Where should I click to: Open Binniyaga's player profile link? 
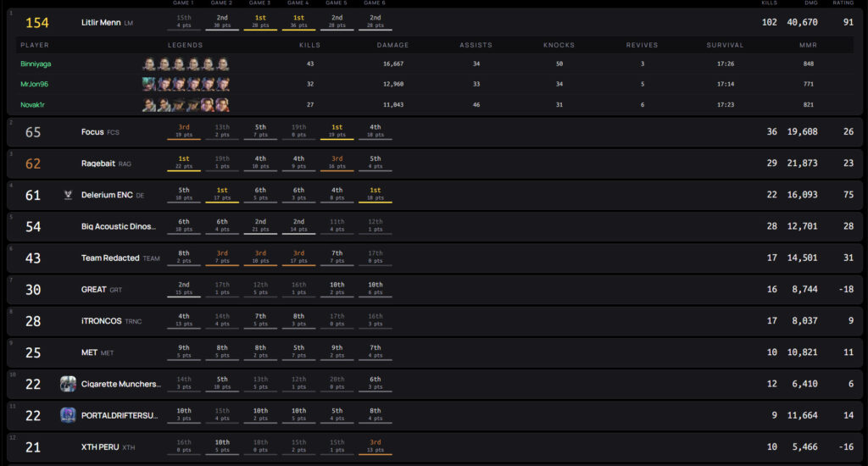pos(36,64)
